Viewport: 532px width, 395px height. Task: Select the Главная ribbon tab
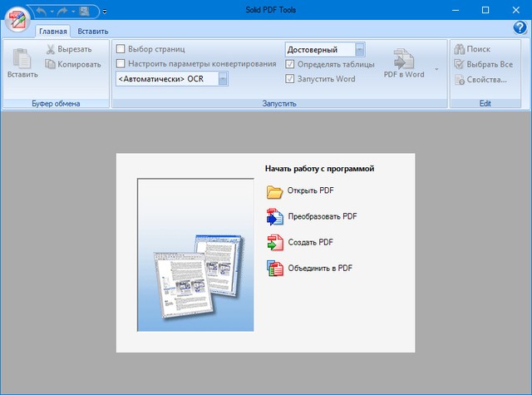pos(52,32)
